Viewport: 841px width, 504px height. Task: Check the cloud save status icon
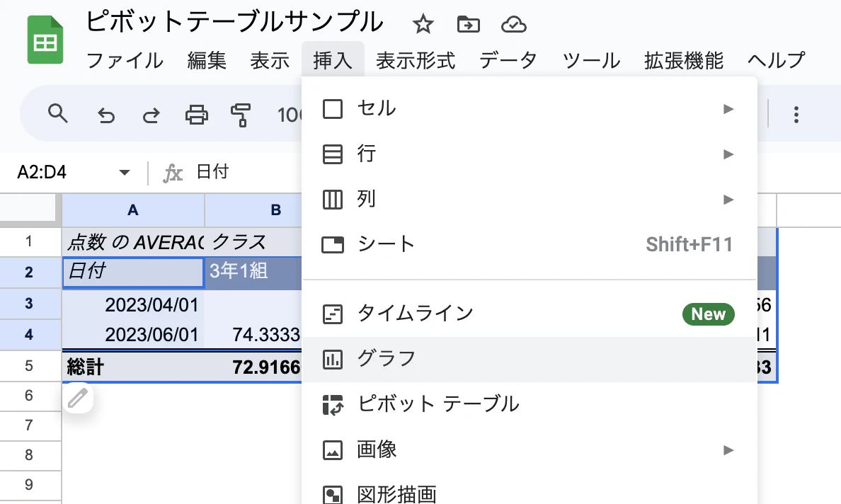514,23
